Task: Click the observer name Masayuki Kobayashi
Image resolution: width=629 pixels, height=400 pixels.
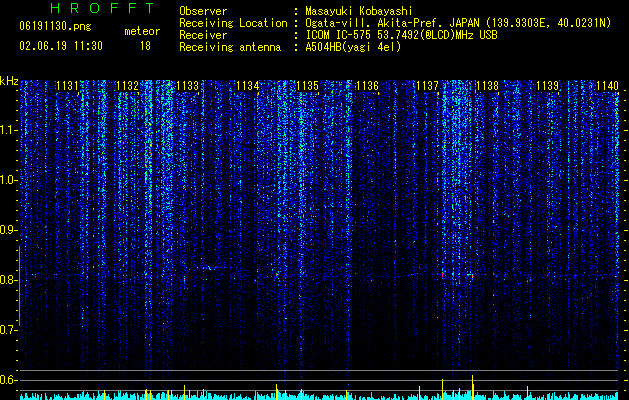Action: click(359, 11)
